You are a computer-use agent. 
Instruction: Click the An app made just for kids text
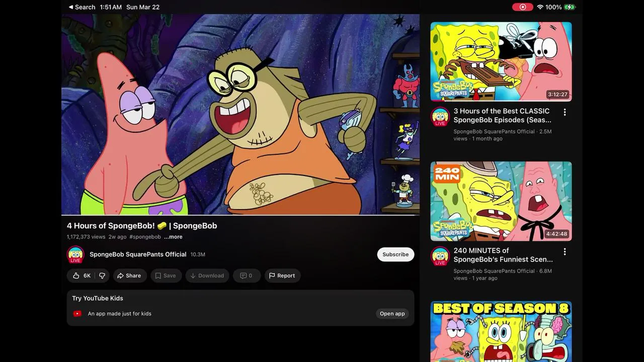pyautogui.click(x=120, y=314)
